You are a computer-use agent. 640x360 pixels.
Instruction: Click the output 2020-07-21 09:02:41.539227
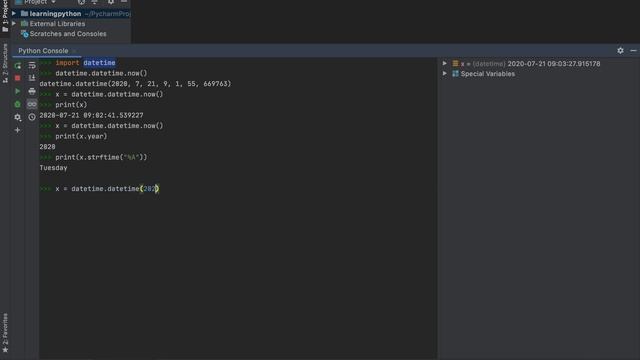click(x=91, y=116)
